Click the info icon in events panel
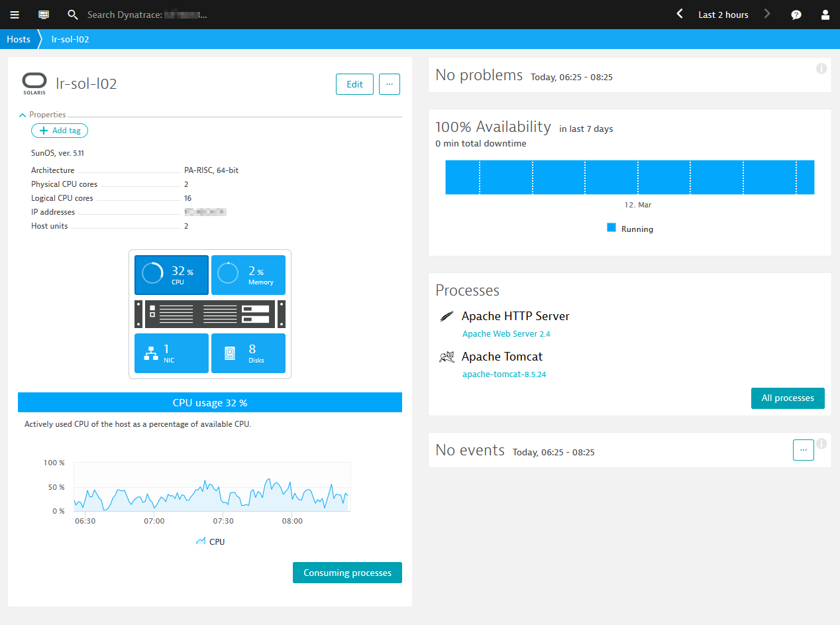 coord(821,444)
